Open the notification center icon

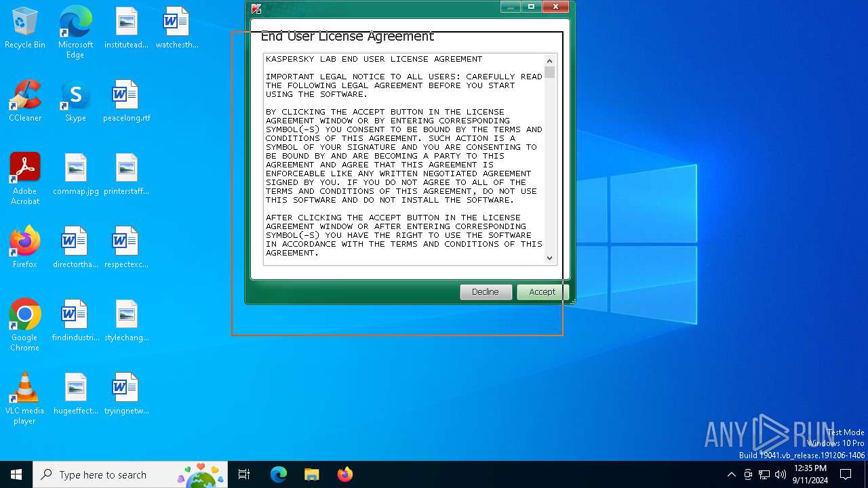(x=846, y=474)
